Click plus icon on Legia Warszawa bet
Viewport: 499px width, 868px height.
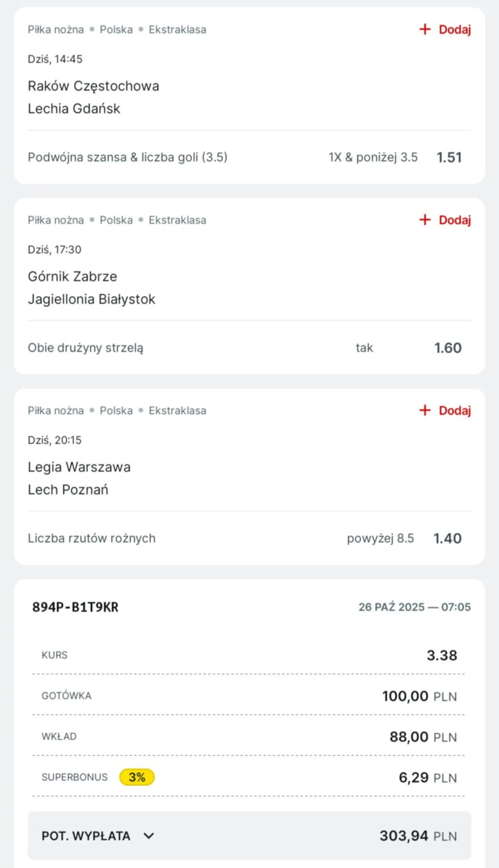pyautogui.click(x=425, y=411)
